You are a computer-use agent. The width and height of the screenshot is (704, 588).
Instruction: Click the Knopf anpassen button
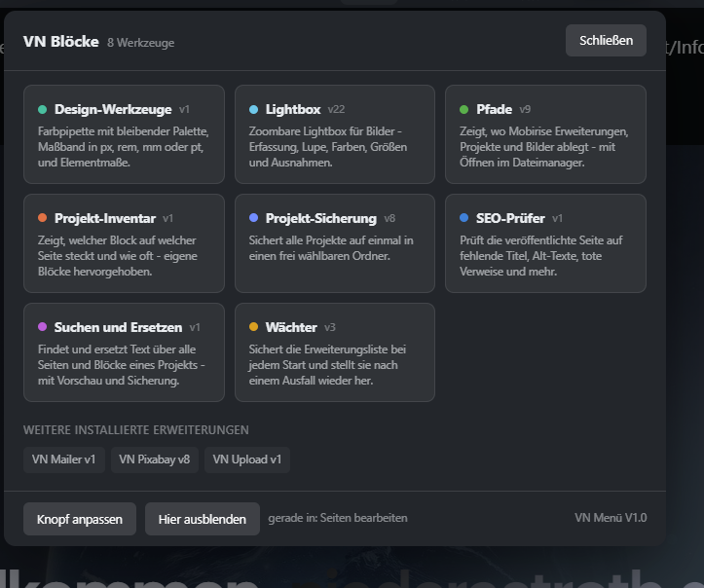coord(80,519)
